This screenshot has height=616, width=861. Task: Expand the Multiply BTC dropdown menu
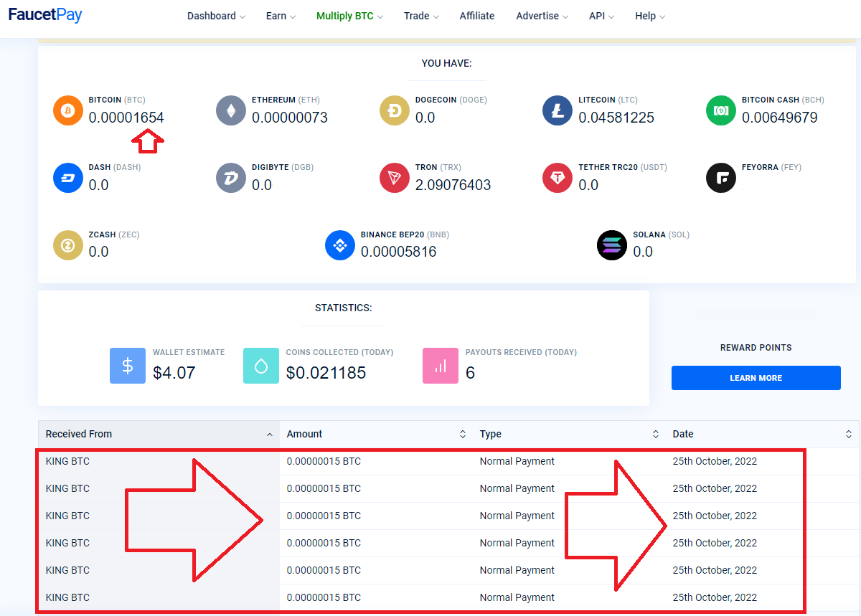(349, 16)
